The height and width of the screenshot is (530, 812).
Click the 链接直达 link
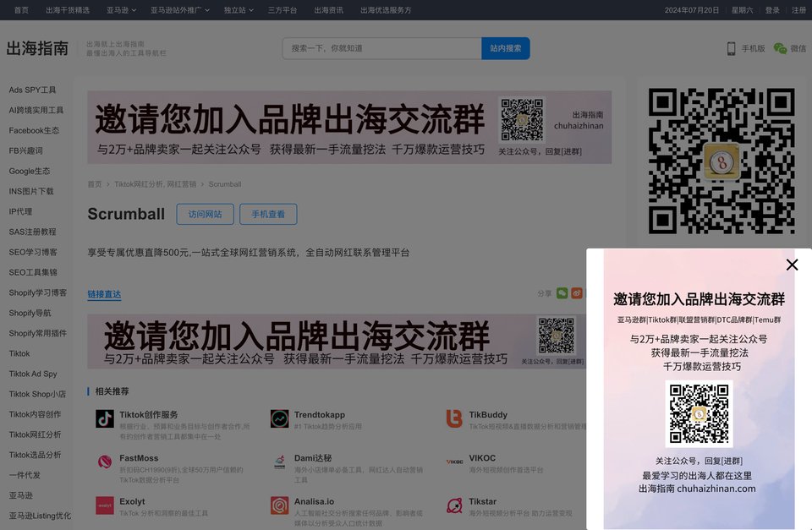tap(104, 294)
